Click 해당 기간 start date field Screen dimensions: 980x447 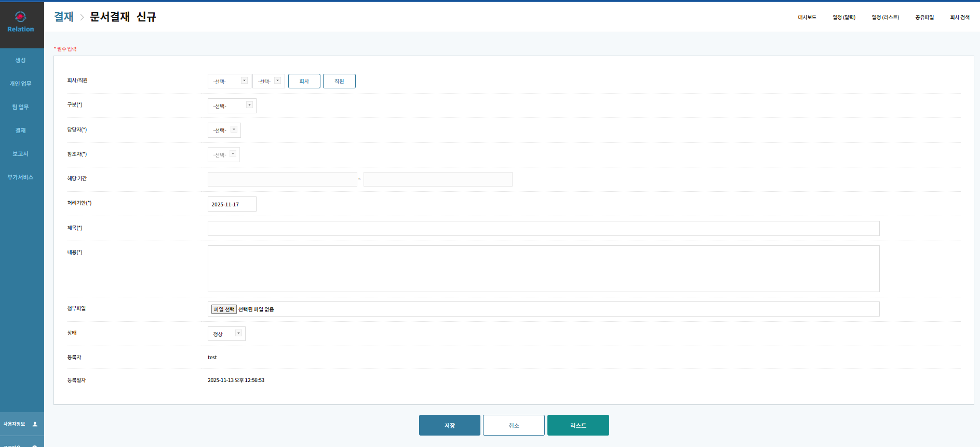click(x=282, y=179)
